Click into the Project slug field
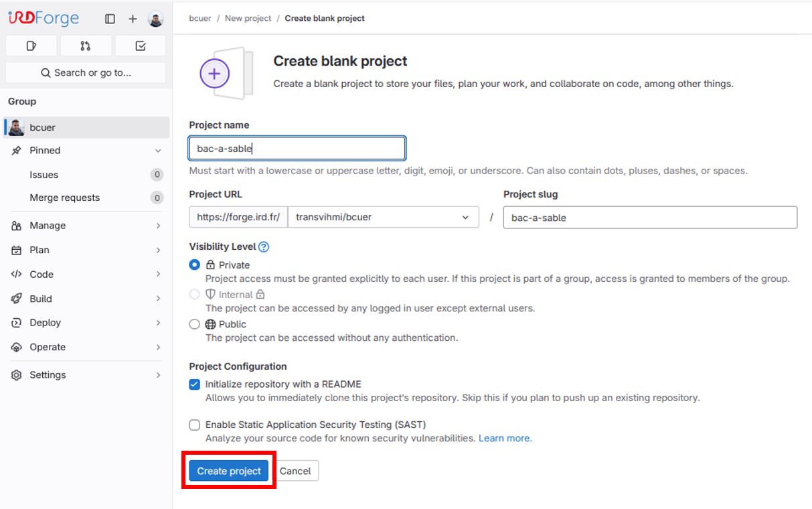The width and height of the screenshot is (812, 509). 649,217
